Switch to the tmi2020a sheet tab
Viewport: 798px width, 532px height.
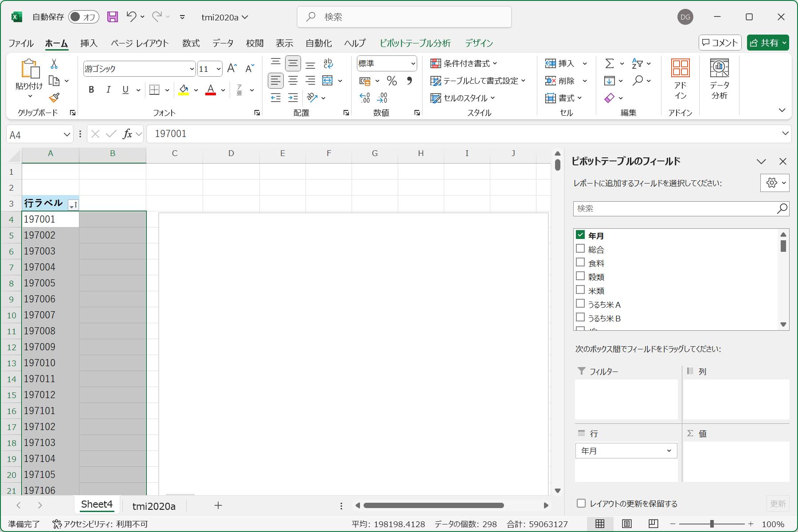(x=154, y=506)
